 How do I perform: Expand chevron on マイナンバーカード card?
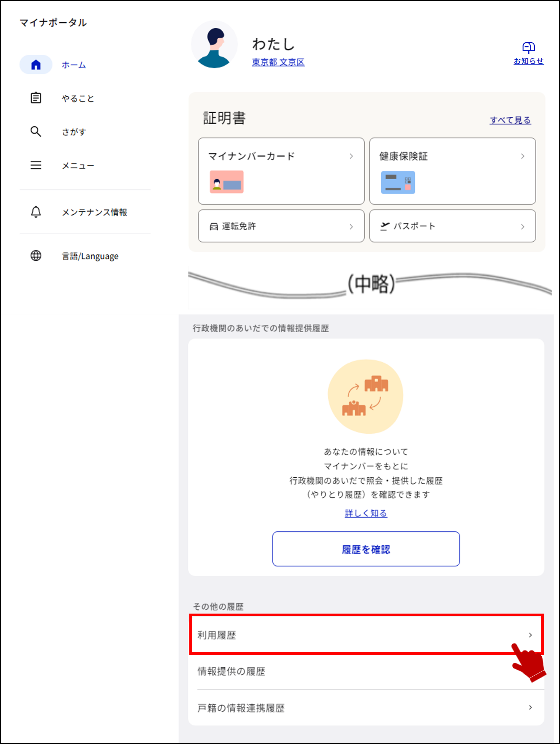[351, 156]
